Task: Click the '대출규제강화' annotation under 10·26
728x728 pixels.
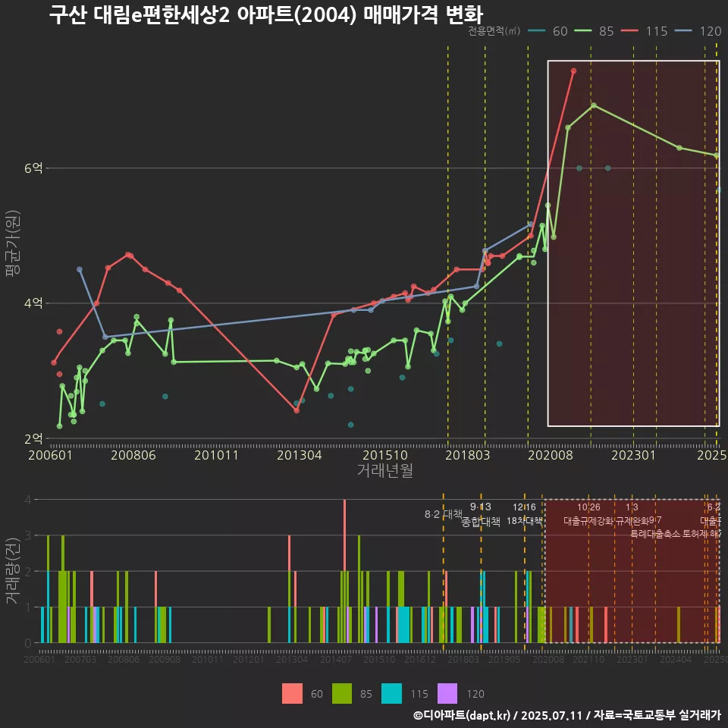Action: (x=588, y=521)
